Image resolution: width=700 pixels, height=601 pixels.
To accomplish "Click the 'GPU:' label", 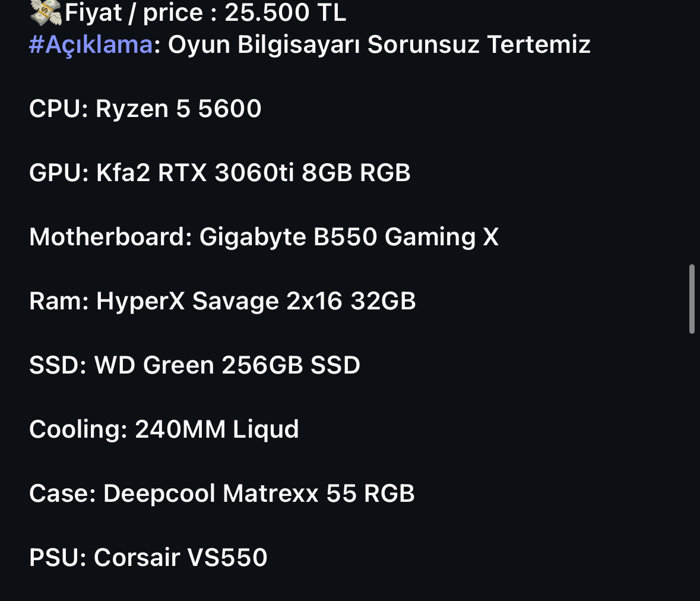I will click(x=59, y=173).
